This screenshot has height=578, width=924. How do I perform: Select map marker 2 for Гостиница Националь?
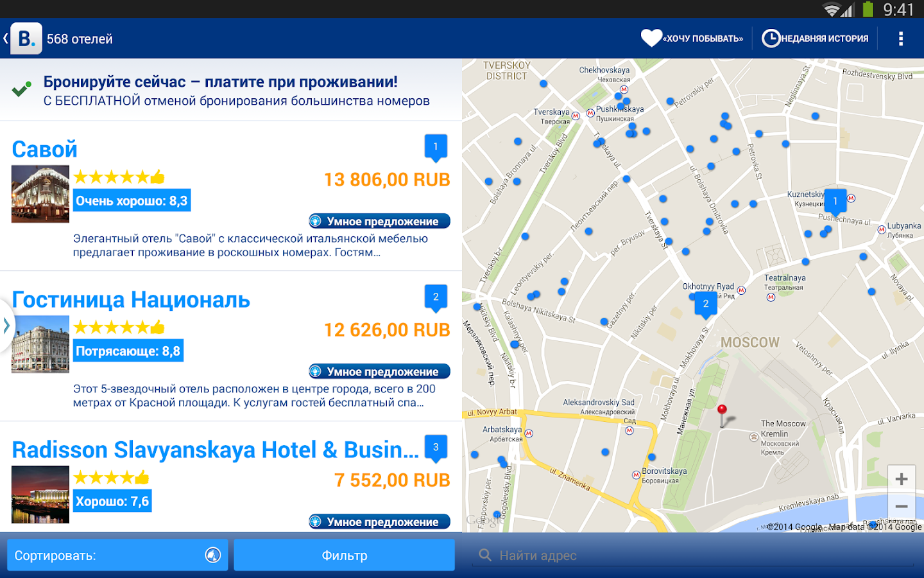(705, 302)
